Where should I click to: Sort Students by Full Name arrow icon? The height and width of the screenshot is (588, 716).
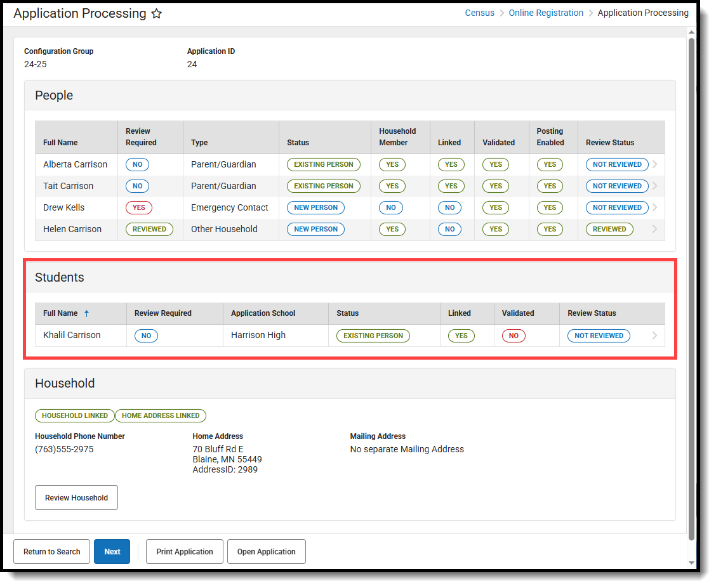tap(86, 313)
